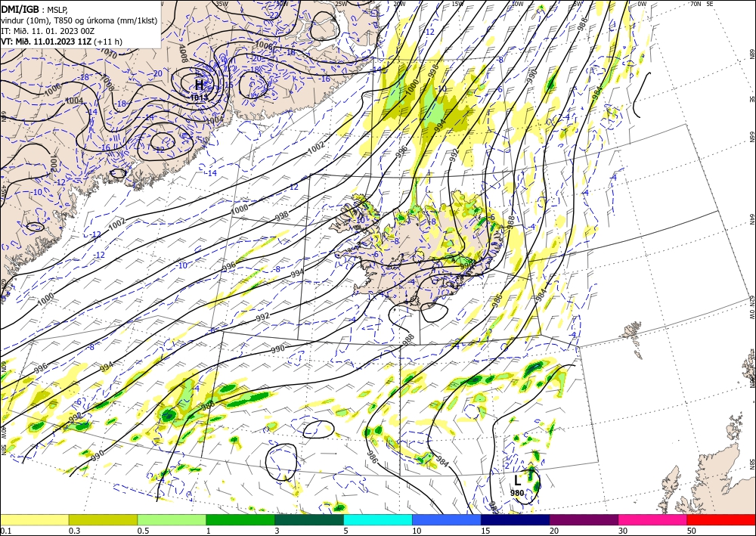Click the '30' legend scale value
The width and height of the screenshot is (756, 536).
click(623, 531)
